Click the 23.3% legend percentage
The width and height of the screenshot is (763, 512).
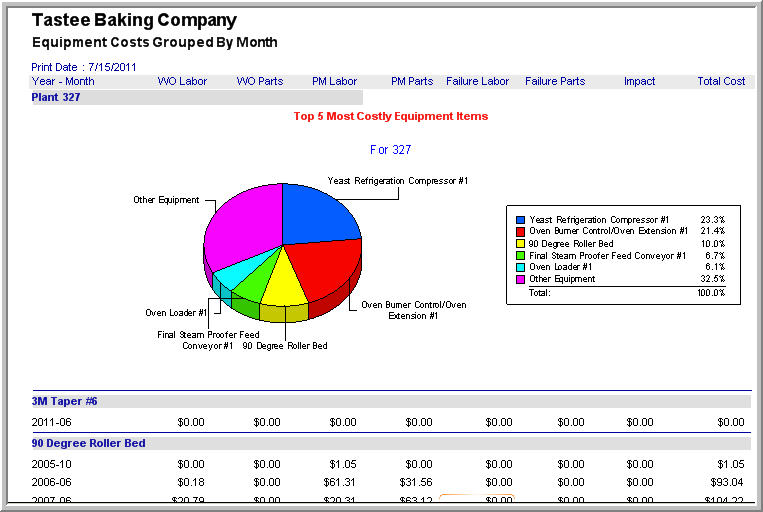click(x=713, y=220)
